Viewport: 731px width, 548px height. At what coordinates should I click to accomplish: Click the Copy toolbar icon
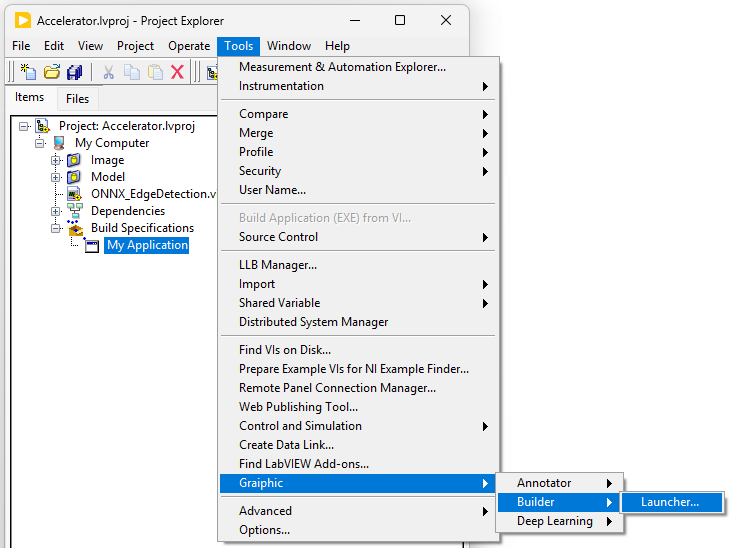coord(132,72)
